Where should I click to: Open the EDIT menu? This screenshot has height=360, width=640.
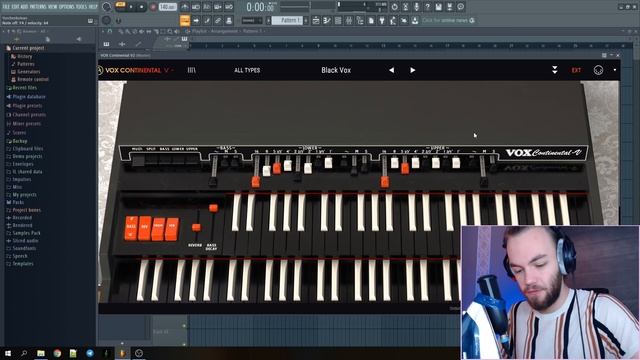(15, 7)
